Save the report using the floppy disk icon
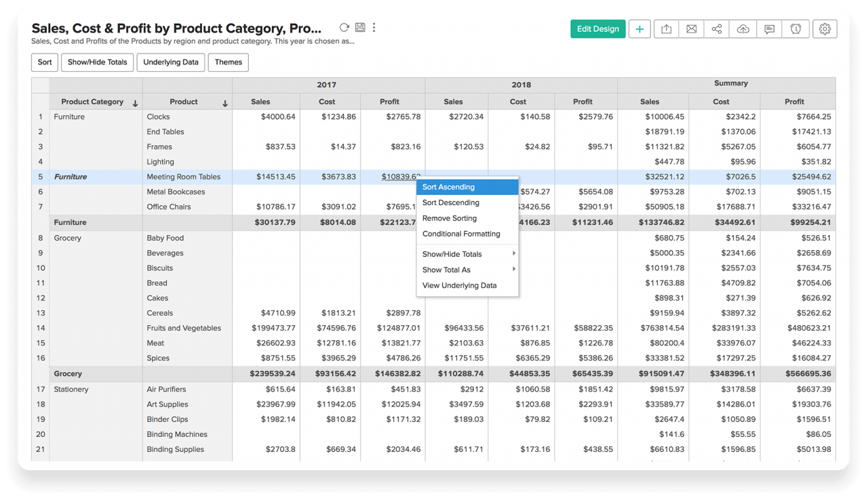The image size is (868, 502). click(359, 28)
